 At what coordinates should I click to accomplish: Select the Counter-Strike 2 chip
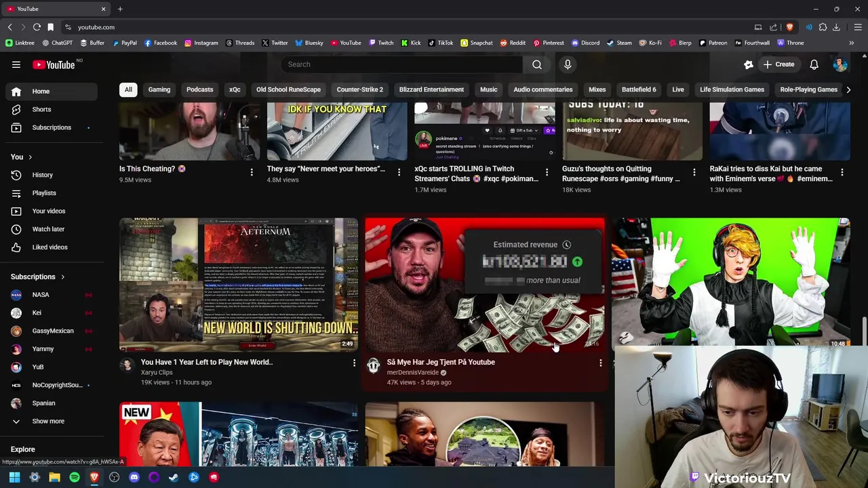click(359, 89)
